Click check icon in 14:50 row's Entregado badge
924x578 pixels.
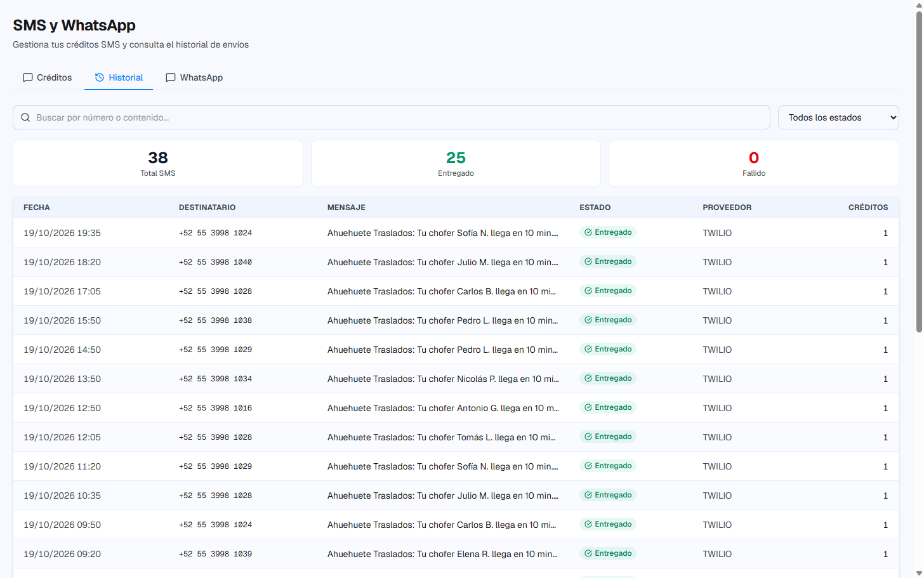[x=588, y=349]
